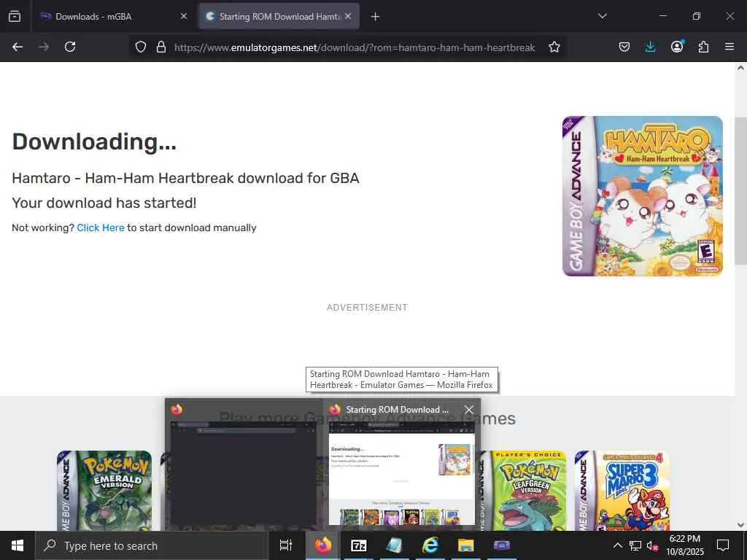Bookmark this page with the star

[x=554, y=47]
